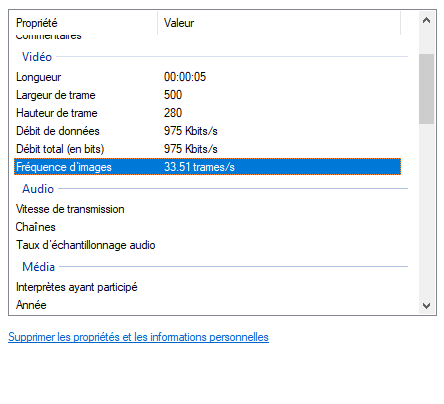Select the Valeur column header
The image size is (444, 404).
[279, 23]
